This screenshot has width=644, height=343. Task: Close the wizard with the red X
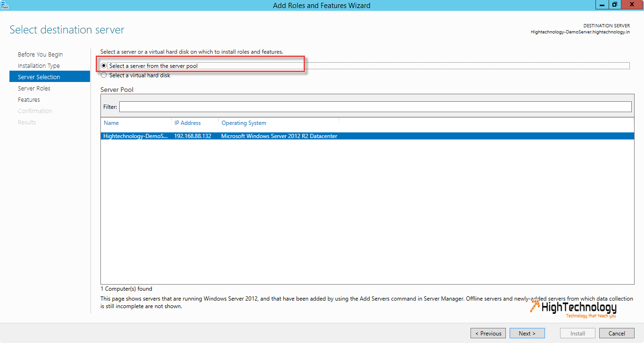tap(632, 5)
